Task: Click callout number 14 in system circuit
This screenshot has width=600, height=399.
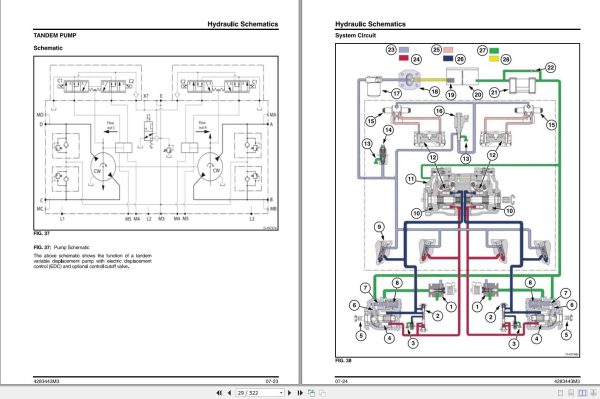Action: [x=388, y=130]
